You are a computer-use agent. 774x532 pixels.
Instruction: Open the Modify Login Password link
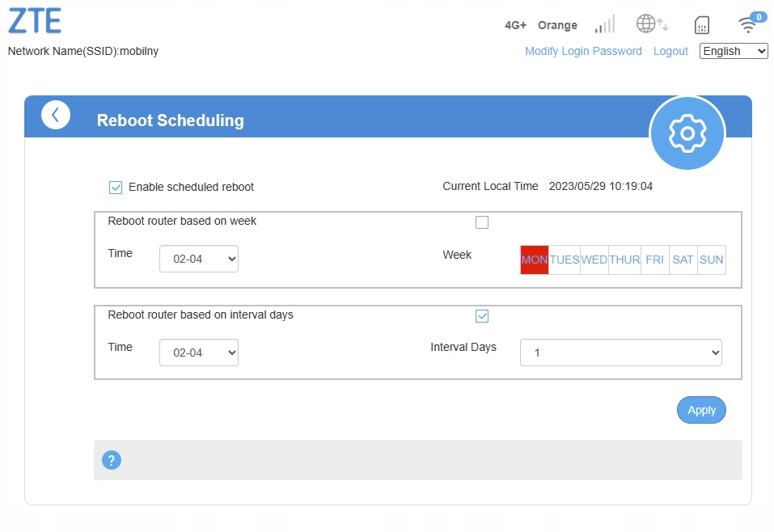pyautogui.click(x=583, y=51)
